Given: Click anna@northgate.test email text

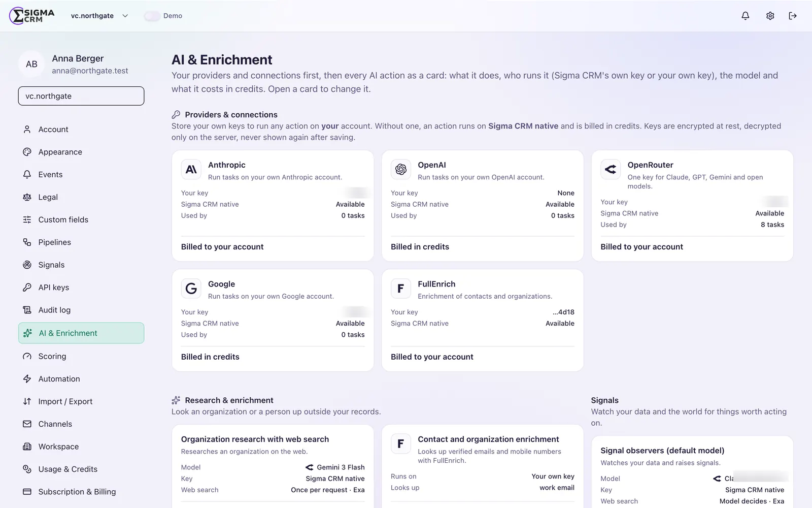Looking at the screenshot, I should [x=90, y=71].
